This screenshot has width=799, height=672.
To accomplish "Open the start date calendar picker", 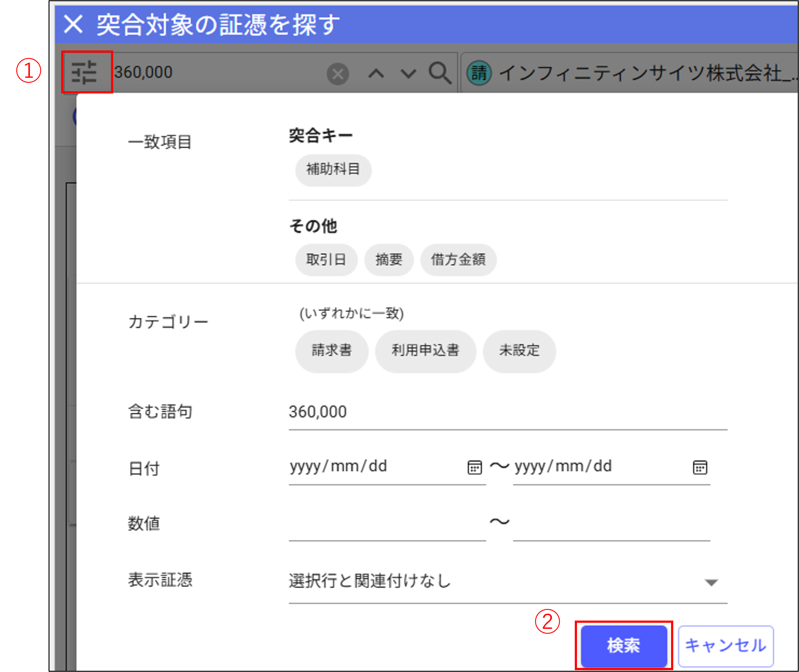I will 474,468.
